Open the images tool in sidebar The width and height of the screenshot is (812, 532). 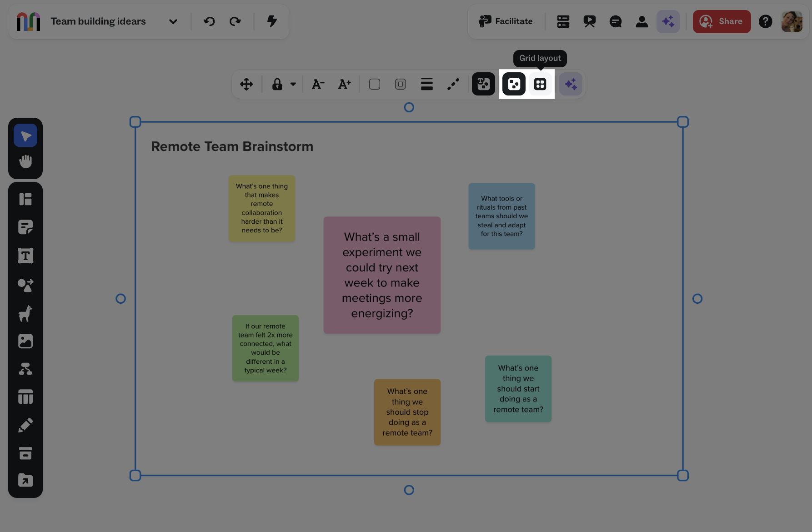pyautogui.click(x=25, y=341)
